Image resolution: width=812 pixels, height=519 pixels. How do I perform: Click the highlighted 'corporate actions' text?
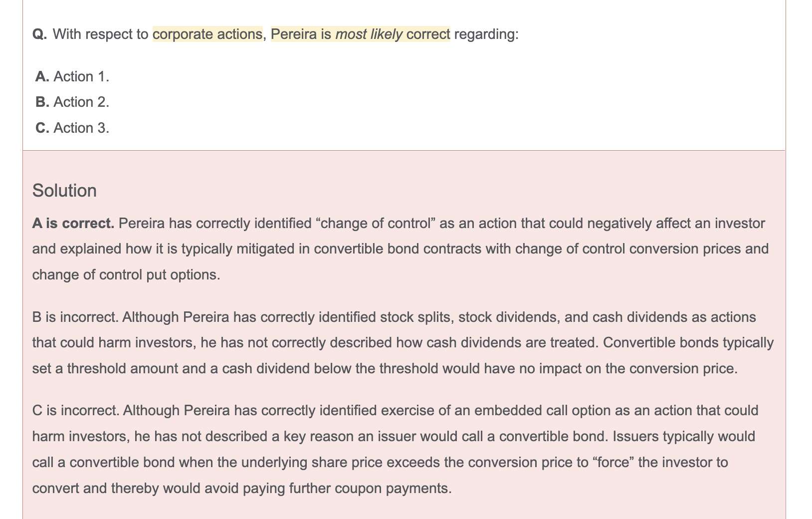207,34
